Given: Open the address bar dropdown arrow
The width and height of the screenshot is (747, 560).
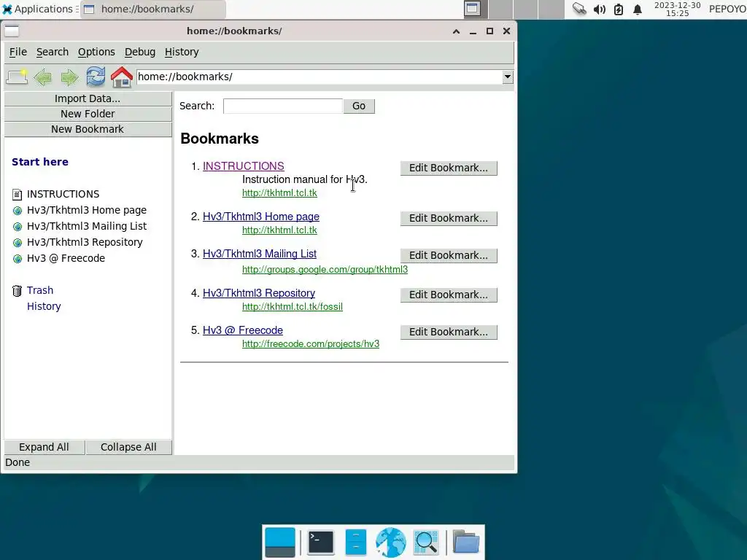Looking at the screenshot, I should click(508, 77).
